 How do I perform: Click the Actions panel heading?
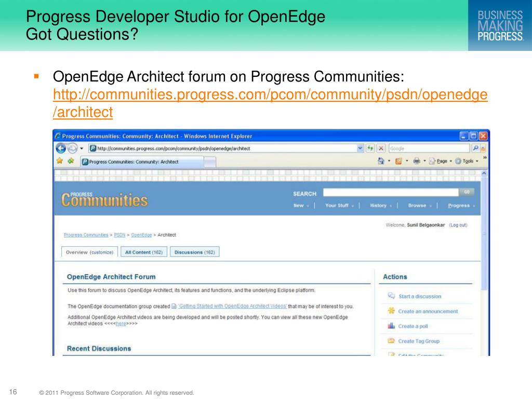[395, 277]
